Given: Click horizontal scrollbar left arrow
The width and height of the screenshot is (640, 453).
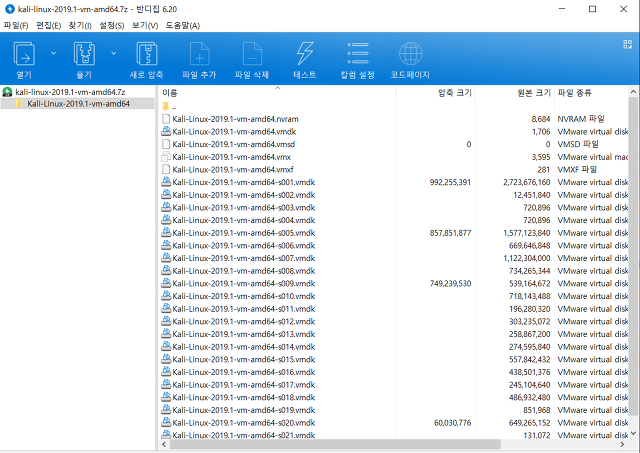Looking at the screenshot, I should 164,444.
